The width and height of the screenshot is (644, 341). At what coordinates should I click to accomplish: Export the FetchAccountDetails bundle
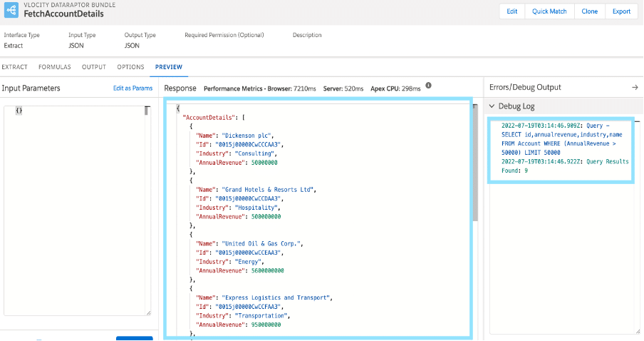point(621,11)
